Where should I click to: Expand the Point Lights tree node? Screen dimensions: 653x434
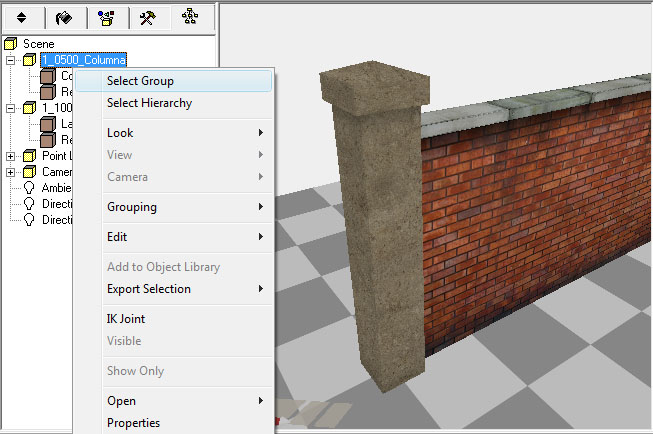click(x=11, y=156)
